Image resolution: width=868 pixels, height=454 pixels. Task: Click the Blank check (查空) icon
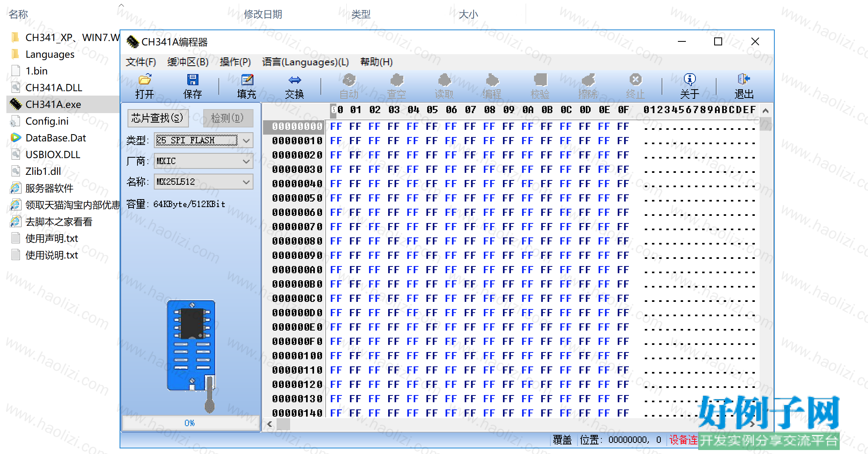(397, 80)
